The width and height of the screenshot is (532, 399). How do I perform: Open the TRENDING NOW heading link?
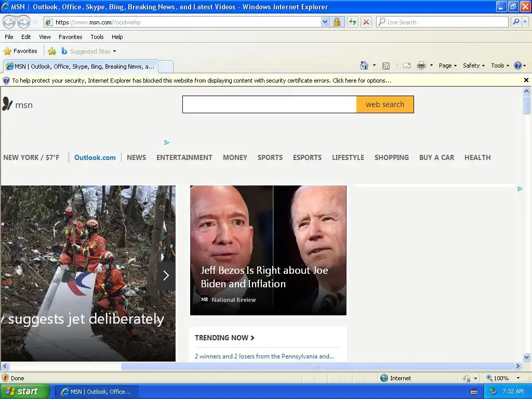[x=224, y=338]
